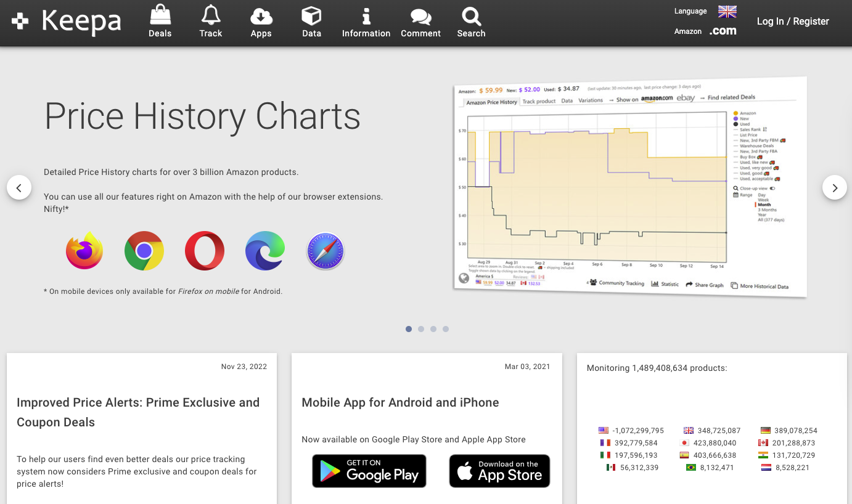The width and height of the screenshot is (852, 504).
Task: Open the Language flag selector
Action: (726, 12)
